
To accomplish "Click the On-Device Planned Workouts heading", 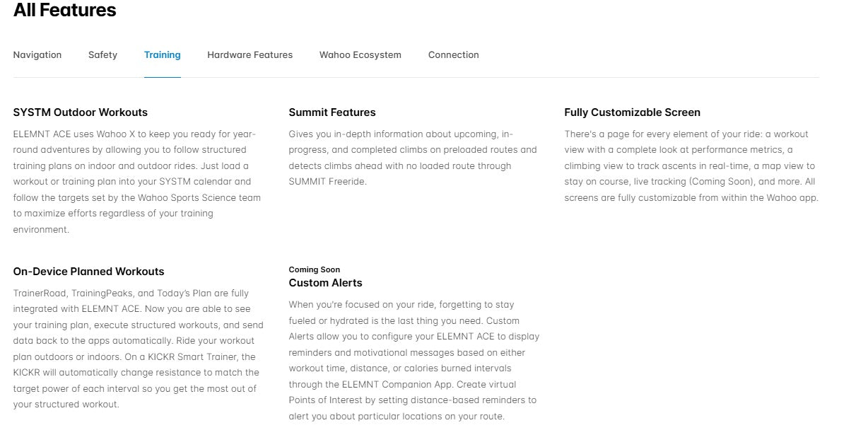I will click(88, 272).
